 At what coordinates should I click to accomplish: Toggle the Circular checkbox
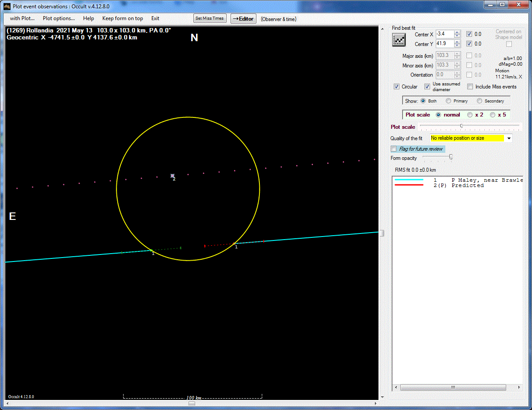coord(396,87)
